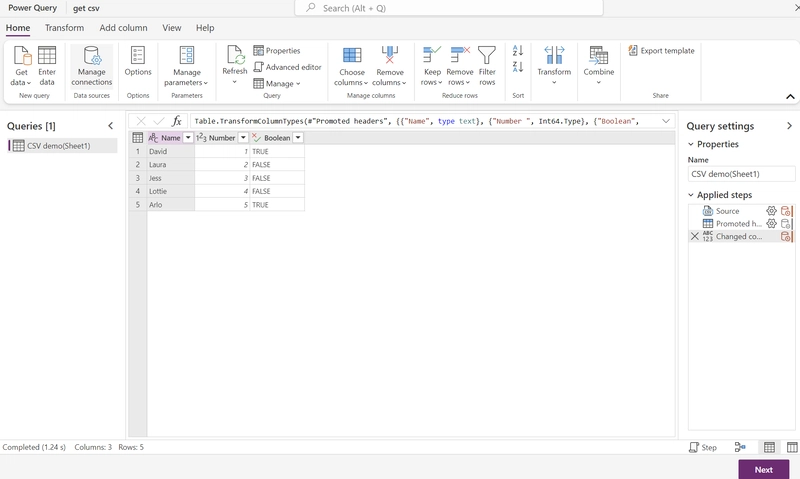Select the Source step

728,211
